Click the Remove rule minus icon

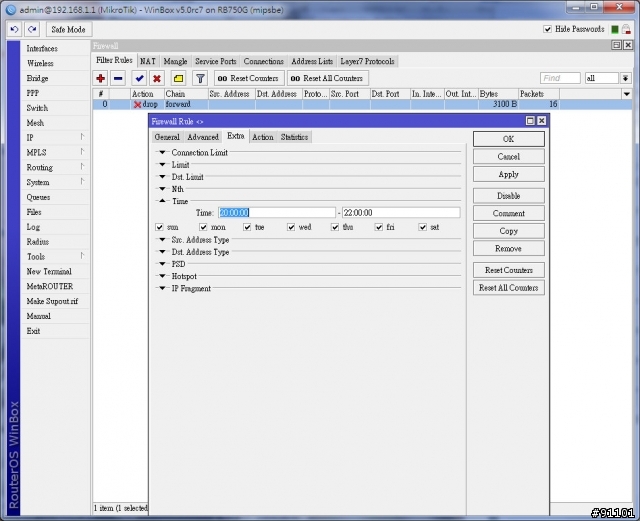(x=118, y=78)
